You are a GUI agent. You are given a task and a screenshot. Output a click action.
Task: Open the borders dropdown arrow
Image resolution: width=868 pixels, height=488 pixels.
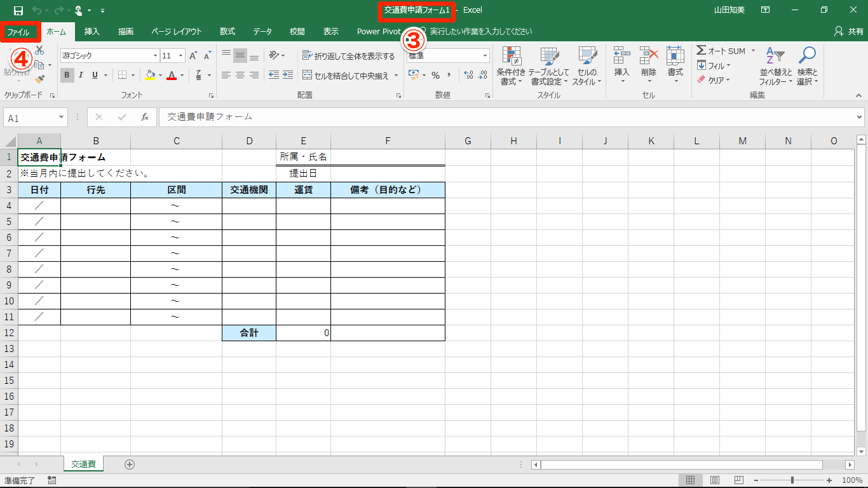(133, 75)
